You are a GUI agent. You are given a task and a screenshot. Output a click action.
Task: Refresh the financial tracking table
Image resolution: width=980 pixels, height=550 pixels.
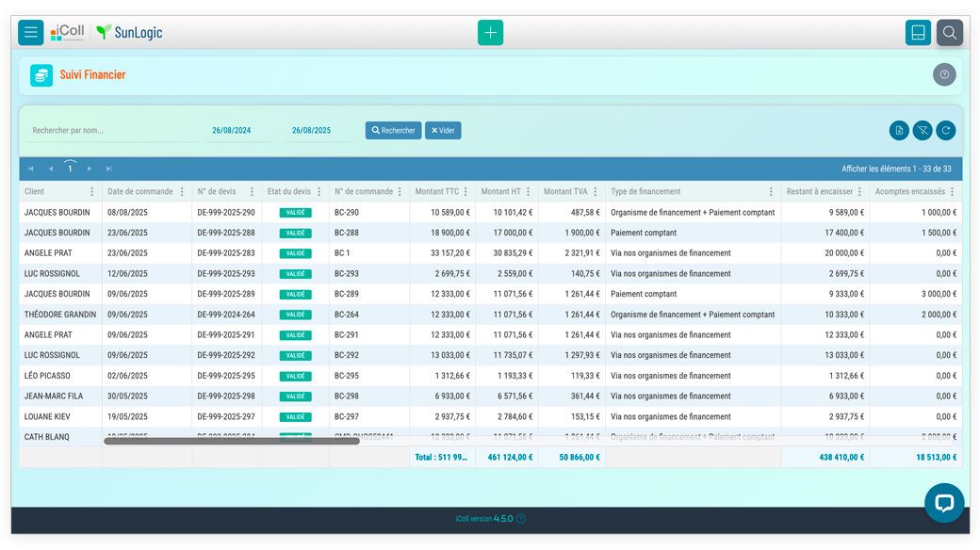[x=945, y=130]
